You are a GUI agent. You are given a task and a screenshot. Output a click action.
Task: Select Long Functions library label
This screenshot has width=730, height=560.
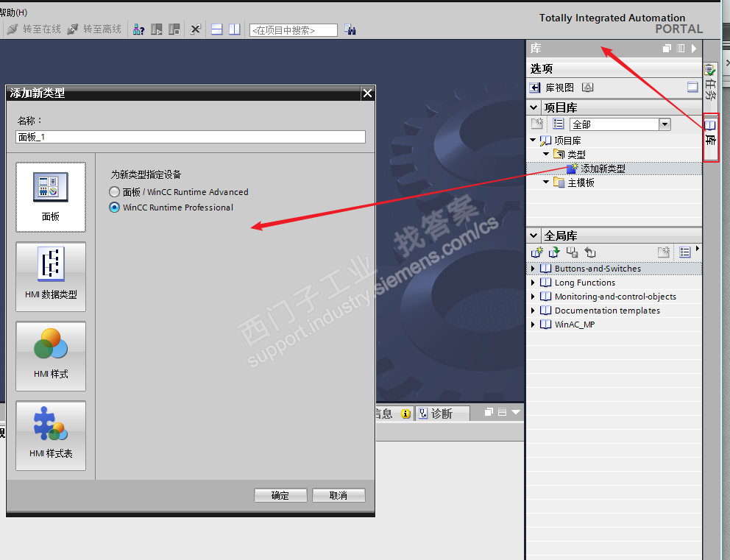pos(585,283)
